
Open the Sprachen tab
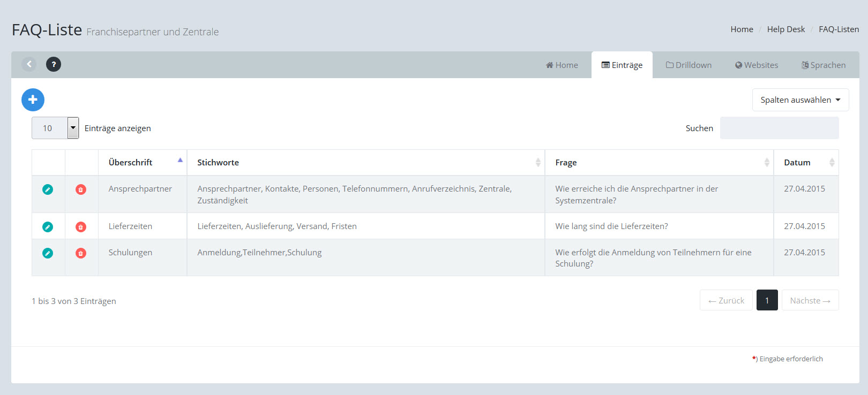coord(823,65)
